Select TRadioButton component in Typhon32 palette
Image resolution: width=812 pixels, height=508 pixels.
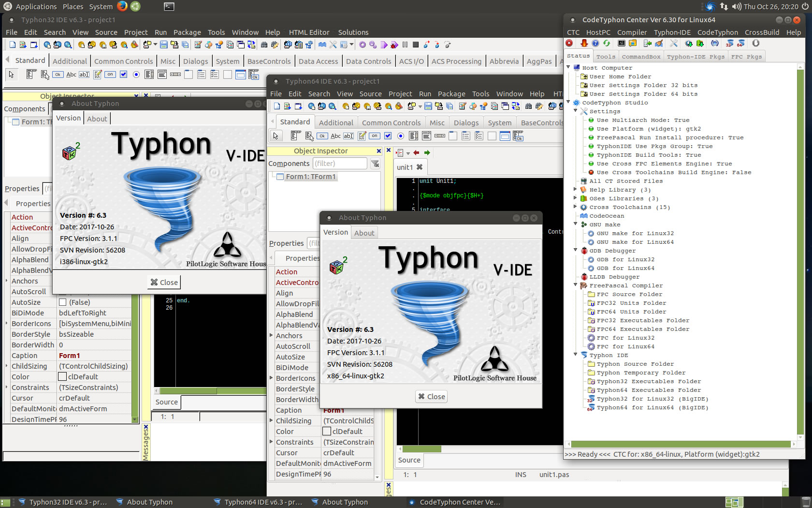click(136, 74)
